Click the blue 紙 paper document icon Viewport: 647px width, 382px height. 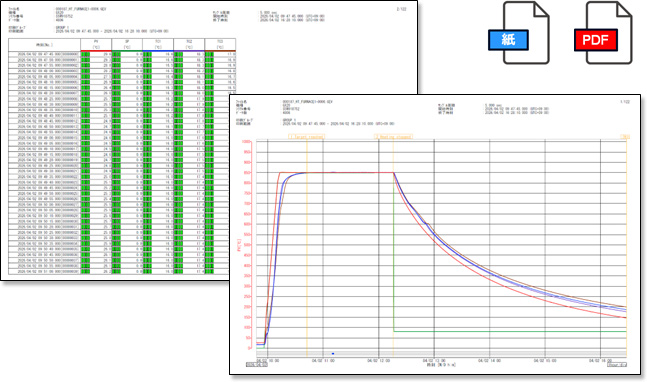coord(520,33)
